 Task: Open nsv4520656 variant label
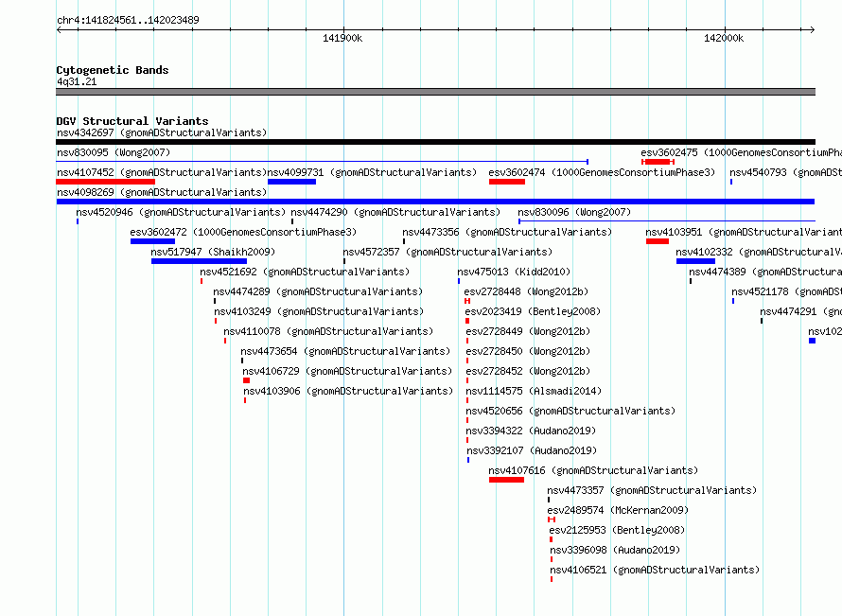(570, 411)
